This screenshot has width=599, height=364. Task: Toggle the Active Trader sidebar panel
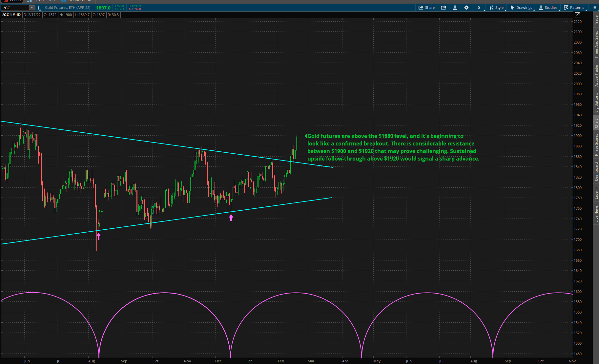pos(596,75)
